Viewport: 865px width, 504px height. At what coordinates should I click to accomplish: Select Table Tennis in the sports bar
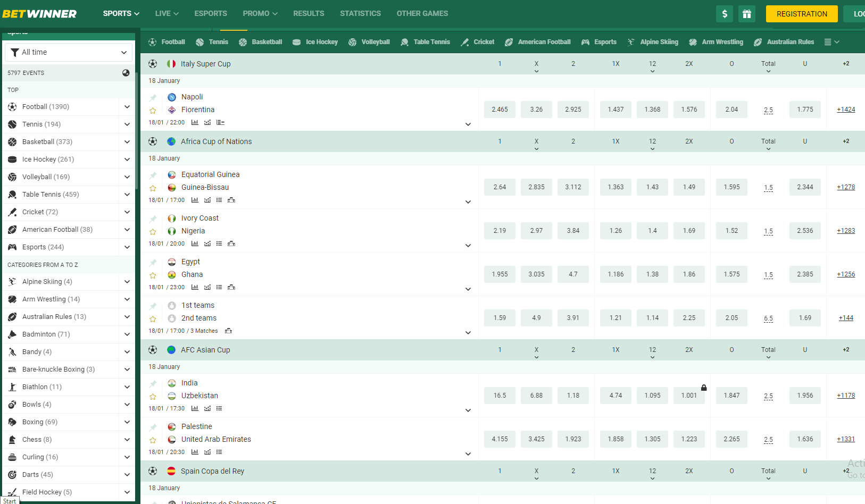point(426,42)
